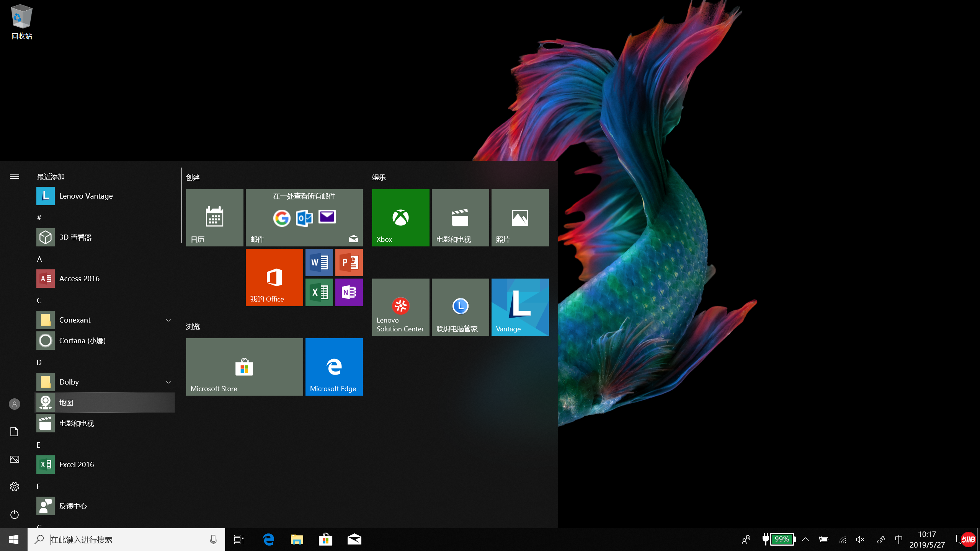980x551 pixels.
Task: Toggle the muted volume icon in the tray
Action: [x=860, y=540]
